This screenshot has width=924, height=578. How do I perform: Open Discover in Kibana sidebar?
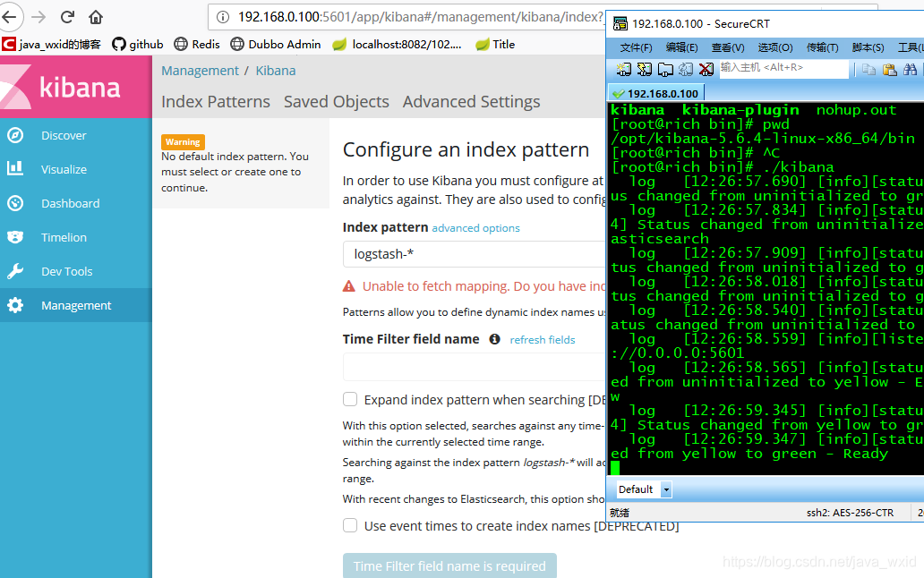(76, 135)
